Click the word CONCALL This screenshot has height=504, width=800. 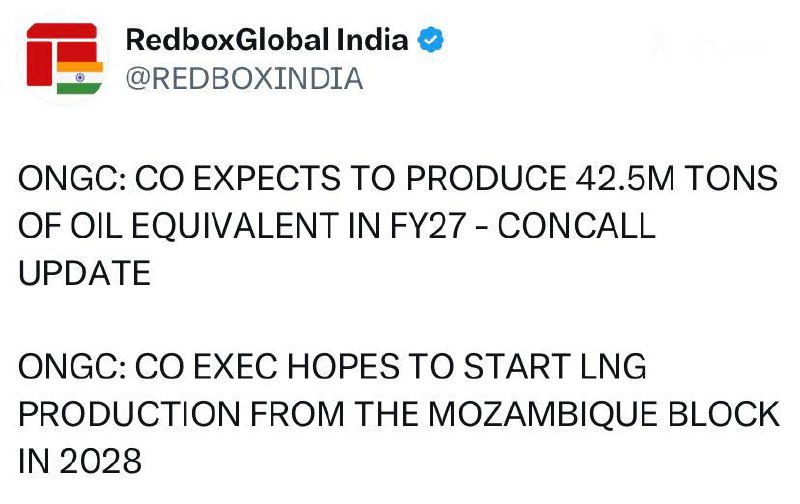(x=576, y=226)
